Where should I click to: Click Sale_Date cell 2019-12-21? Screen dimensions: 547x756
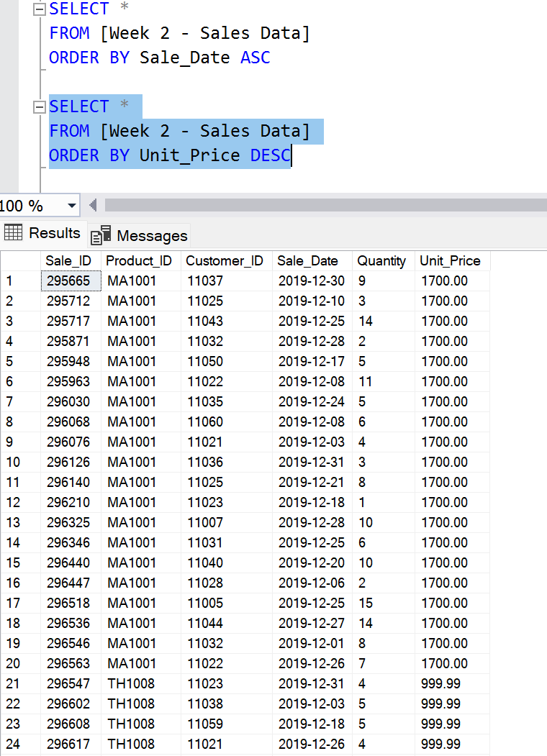point(312,482)
